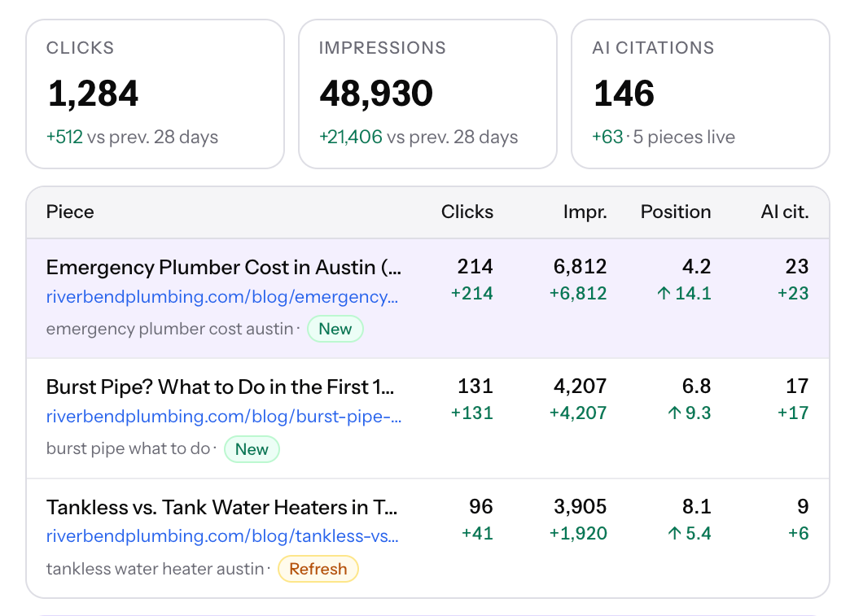Image resolution: width=850 pixels, height=616 pixels.
Task: Click '+63 · 5 pieces live' text
Action: tap(664, 137)
